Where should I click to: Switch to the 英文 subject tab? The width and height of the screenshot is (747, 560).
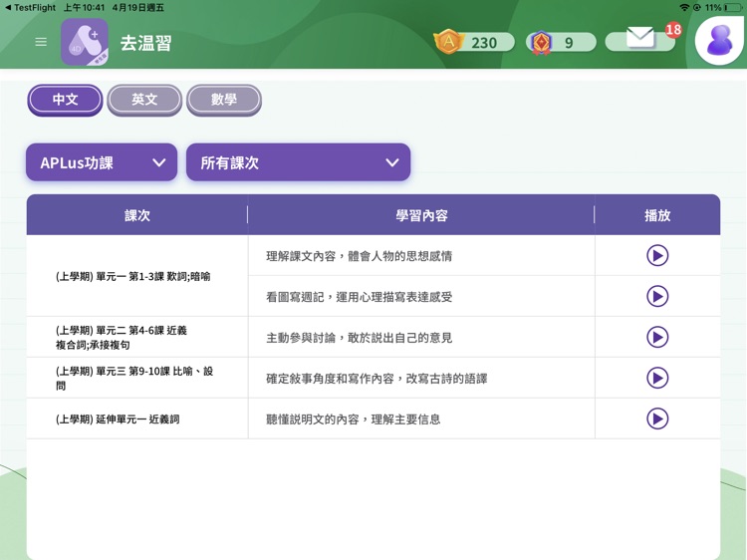click(x=144, y=100)
